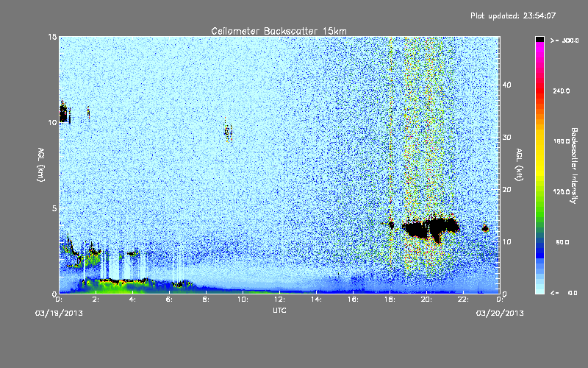Select the 'UTC' time axis label
The height and width of the screenshot is (368, 588).
click(x=279, y=310)
